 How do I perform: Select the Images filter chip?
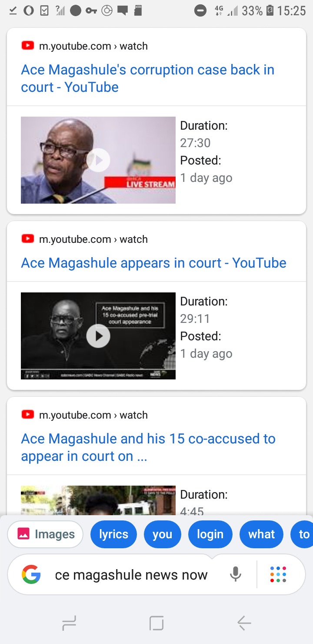tap(45, 534)
